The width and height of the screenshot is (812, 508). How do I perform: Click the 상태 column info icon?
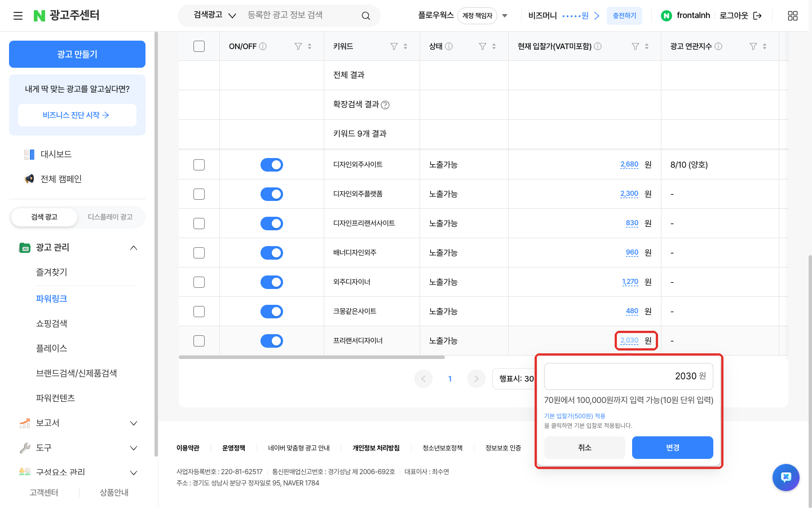tap(449, 46)
